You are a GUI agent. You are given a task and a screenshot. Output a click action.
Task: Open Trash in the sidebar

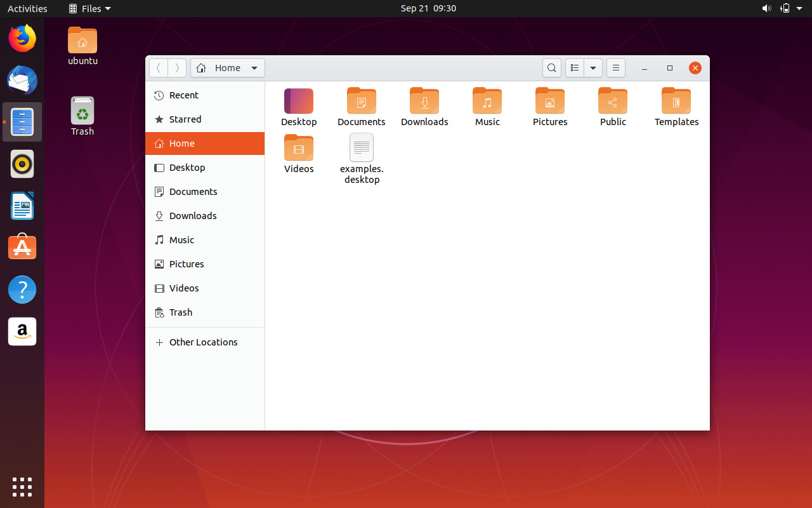[x=205, y=312]
